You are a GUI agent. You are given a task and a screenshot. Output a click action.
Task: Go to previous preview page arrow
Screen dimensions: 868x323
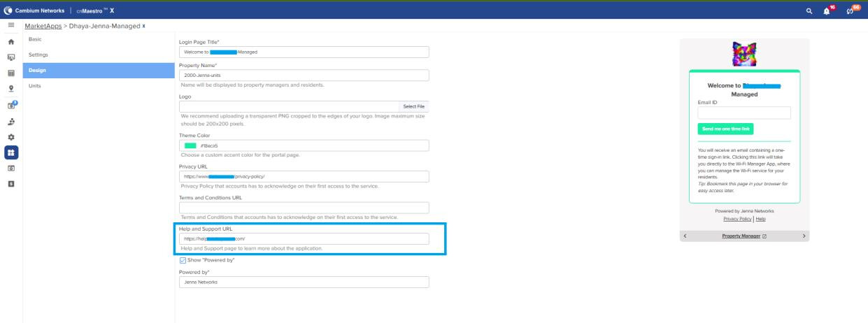point(685,236)
